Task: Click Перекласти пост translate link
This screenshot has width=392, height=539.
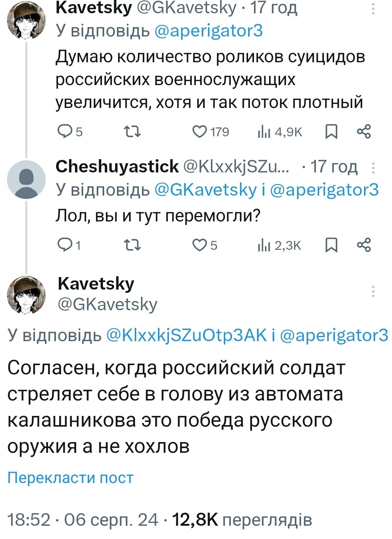Action: click(x=70, y=478)
